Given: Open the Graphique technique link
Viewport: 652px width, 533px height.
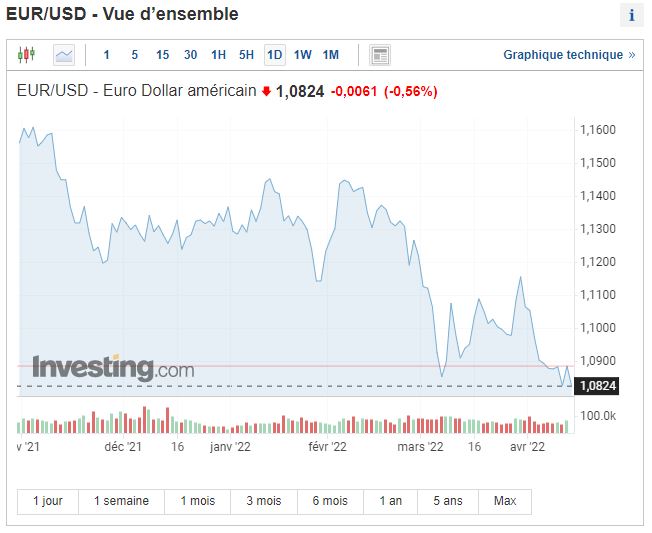Looking at the screenshot, I should coord(569,55).
